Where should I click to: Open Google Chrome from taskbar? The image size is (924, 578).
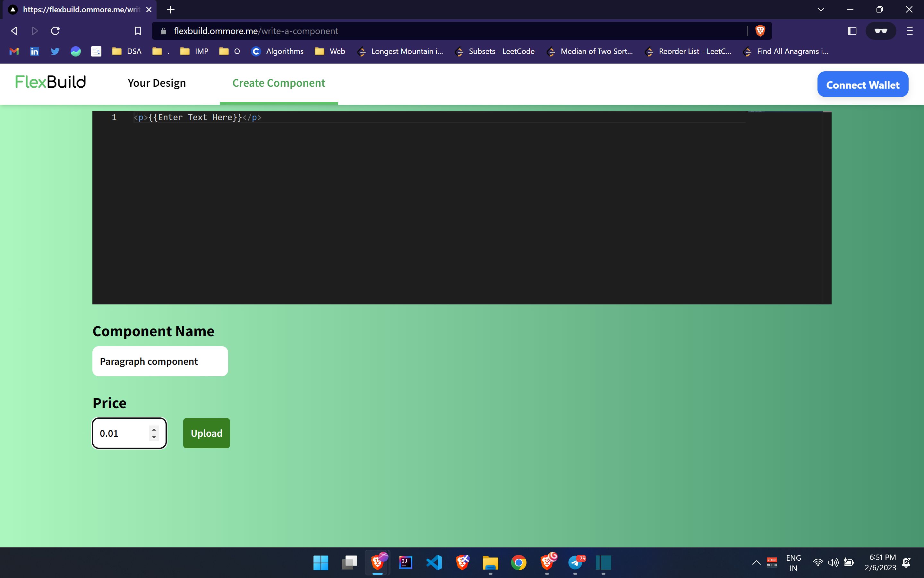(518, 563)
